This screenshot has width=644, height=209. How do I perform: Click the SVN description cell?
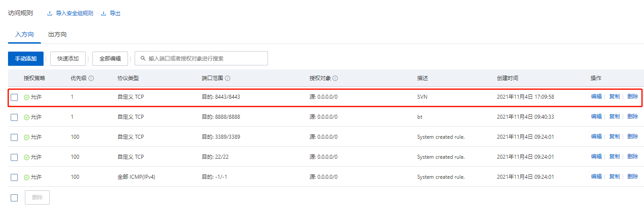(422, 97)
